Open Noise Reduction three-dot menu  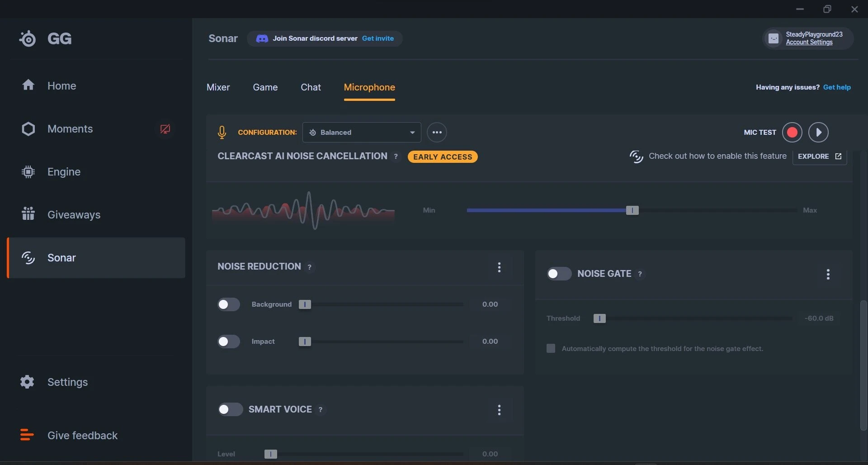499,267
